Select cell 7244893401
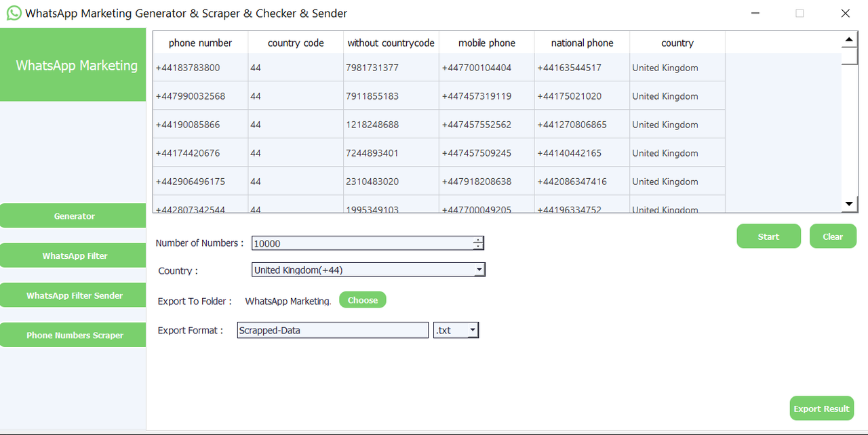The image size is (868, 435). pyautogui.click(x=391, y=153)
